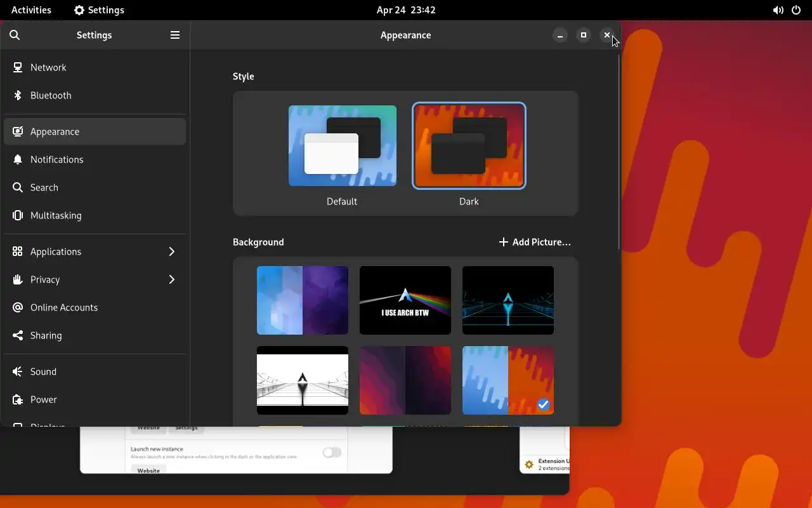This screenshot has height=508, width=812.
Task: Maximize the Settings window
Action: pos(584,36)
